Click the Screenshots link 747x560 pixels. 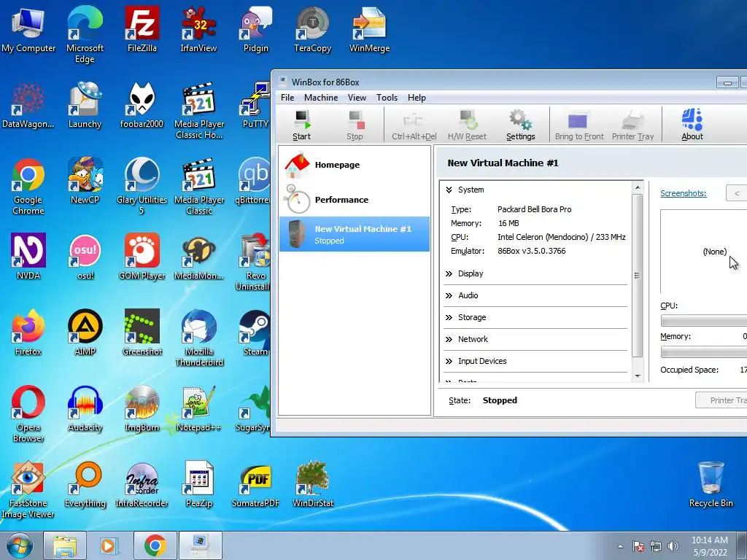click(x=683, y=193)
